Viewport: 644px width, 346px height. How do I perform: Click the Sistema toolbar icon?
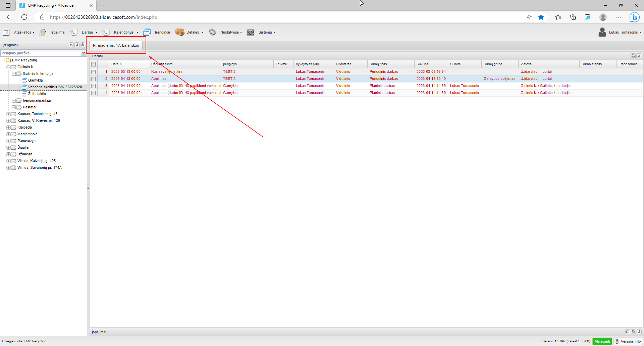click(251, 32)
